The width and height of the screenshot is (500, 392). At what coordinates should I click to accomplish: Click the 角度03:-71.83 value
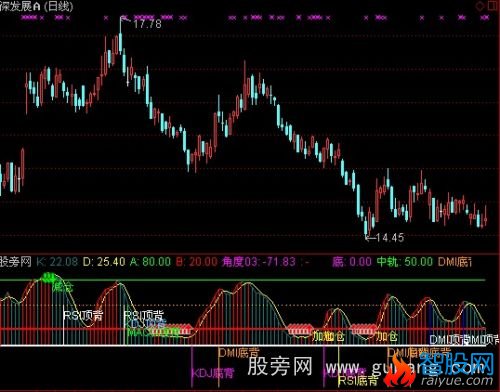259,262
